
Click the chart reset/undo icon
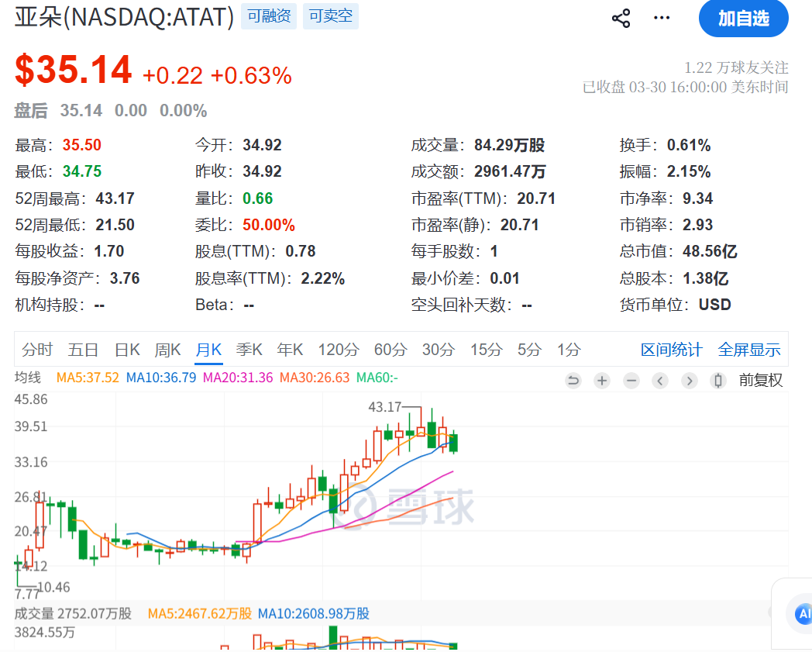[x=573, y=381]
